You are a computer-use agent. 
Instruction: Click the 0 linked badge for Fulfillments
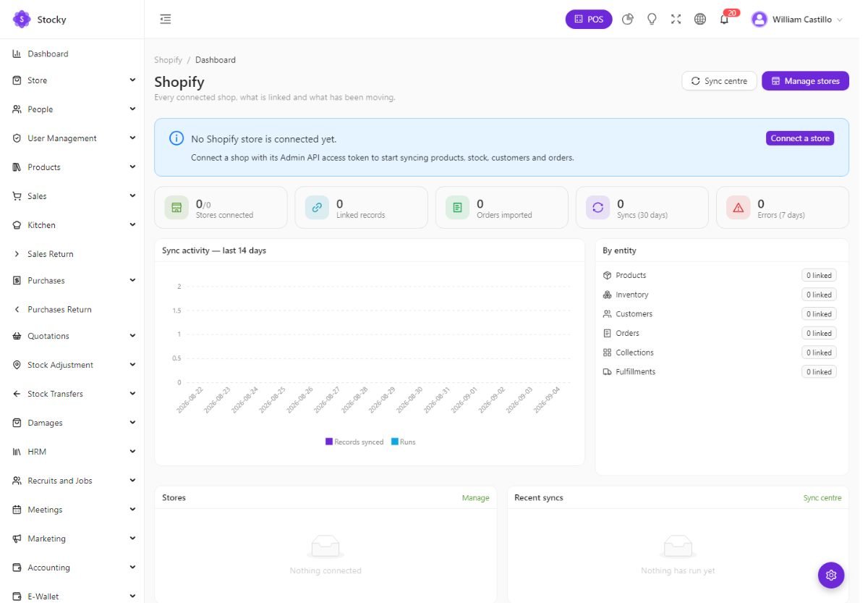coord(819,372)
